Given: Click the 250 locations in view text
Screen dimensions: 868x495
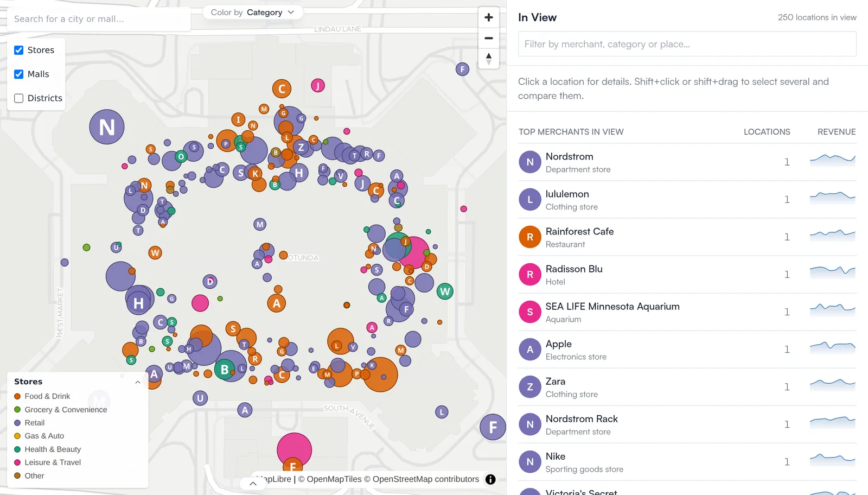Looking at the screenshot, I should (817, 17).
